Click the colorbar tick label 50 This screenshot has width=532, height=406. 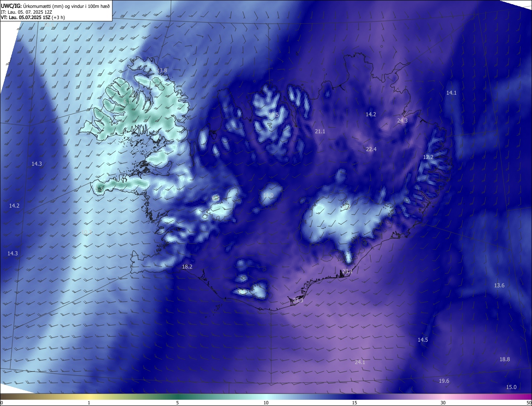point(529,403)
